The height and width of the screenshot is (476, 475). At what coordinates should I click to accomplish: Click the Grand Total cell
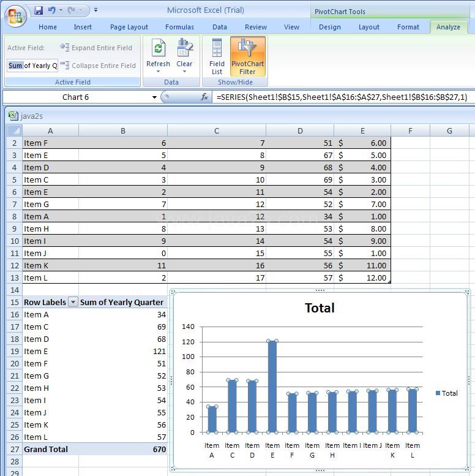pyautogui.click(x=50, y=449)
